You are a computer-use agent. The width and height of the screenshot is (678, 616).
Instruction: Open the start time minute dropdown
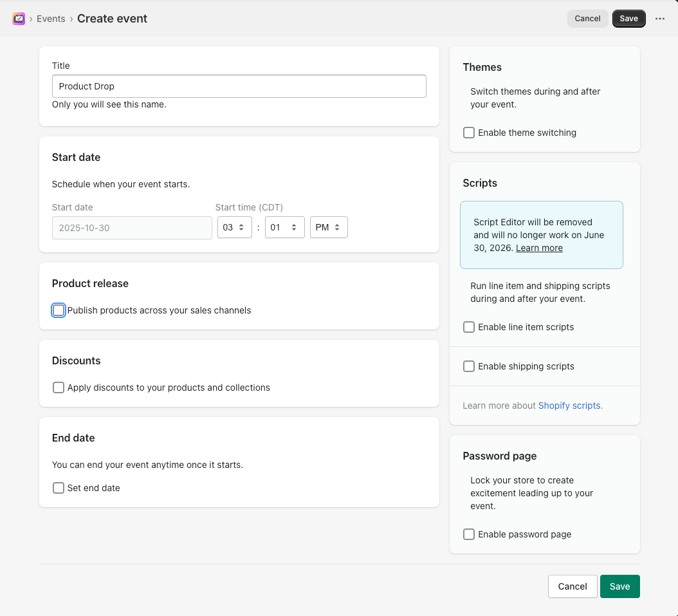tap(284, 227)
